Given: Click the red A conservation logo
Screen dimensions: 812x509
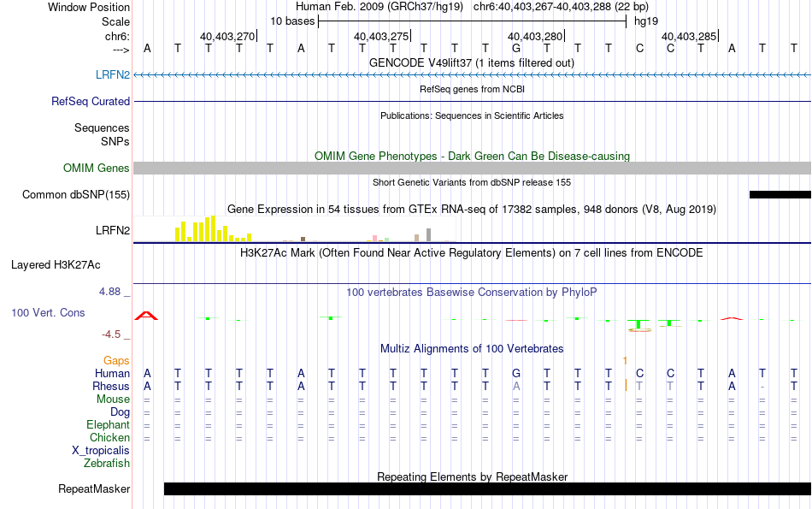Looking at the screenshot, I should (146, 316).
